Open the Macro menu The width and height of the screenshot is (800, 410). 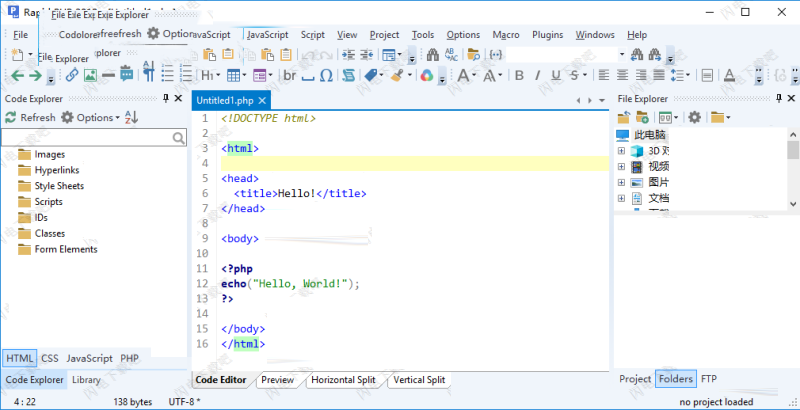(x=506, y=35)
